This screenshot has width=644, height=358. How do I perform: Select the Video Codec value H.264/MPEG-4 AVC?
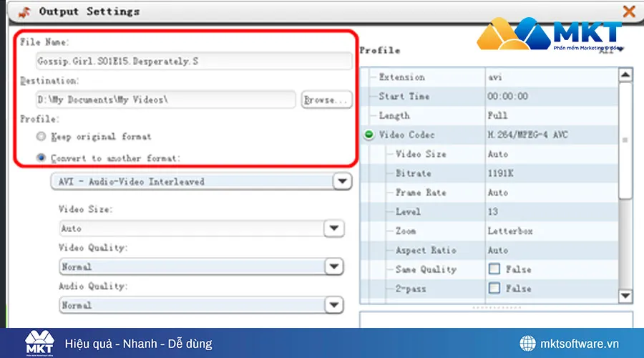(528, 135)
